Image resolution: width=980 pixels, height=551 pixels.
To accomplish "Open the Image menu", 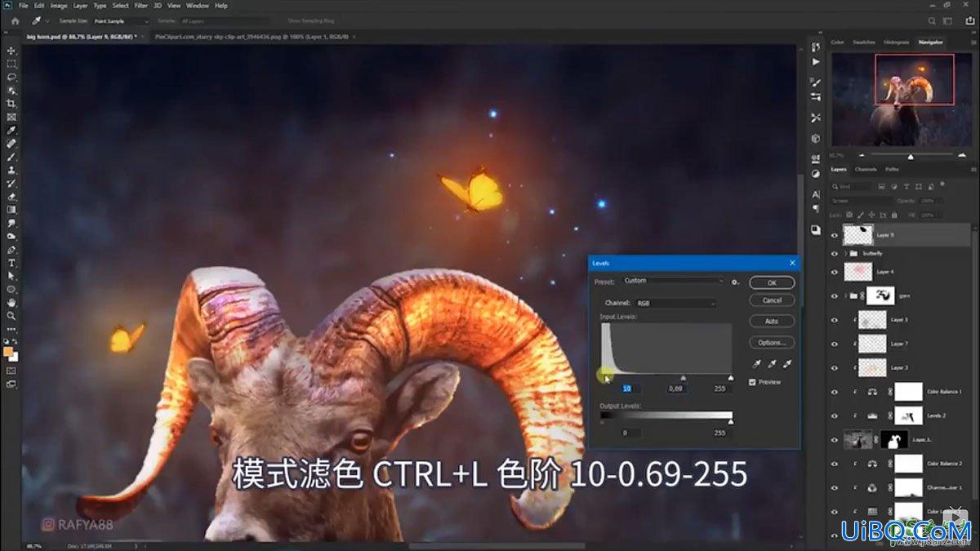I will click(59, 6).
